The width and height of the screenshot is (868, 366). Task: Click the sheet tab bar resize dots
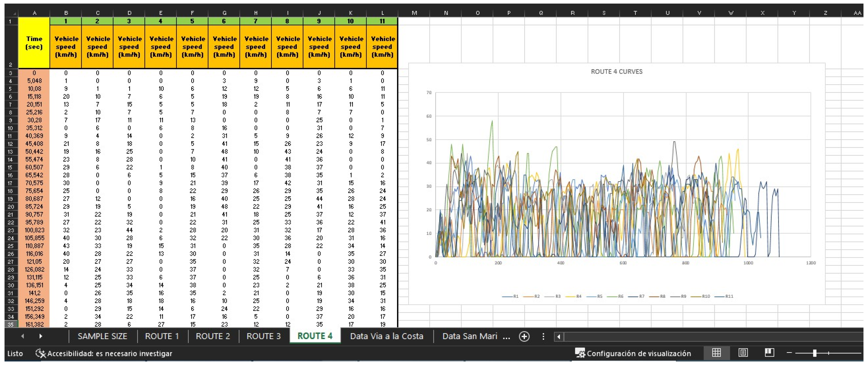pyautogui.click(x=543, y=336)
